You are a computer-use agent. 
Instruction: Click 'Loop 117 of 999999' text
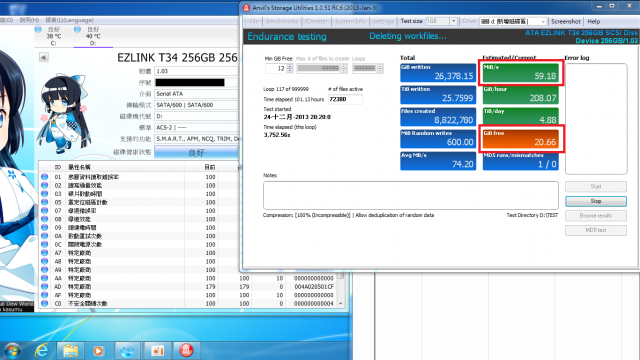coord(286,89)
